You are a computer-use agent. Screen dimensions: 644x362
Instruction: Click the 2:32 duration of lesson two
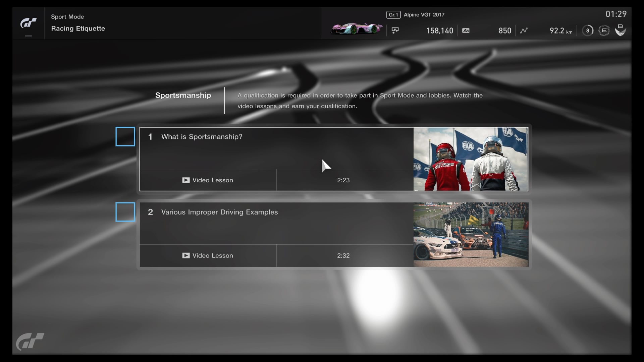click(343, 255)
